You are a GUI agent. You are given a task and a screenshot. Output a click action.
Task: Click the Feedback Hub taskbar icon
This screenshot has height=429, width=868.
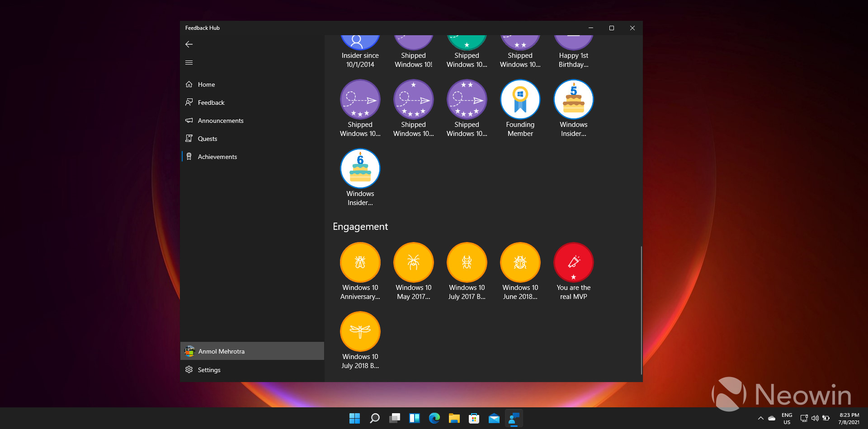(x=514, y=418)
